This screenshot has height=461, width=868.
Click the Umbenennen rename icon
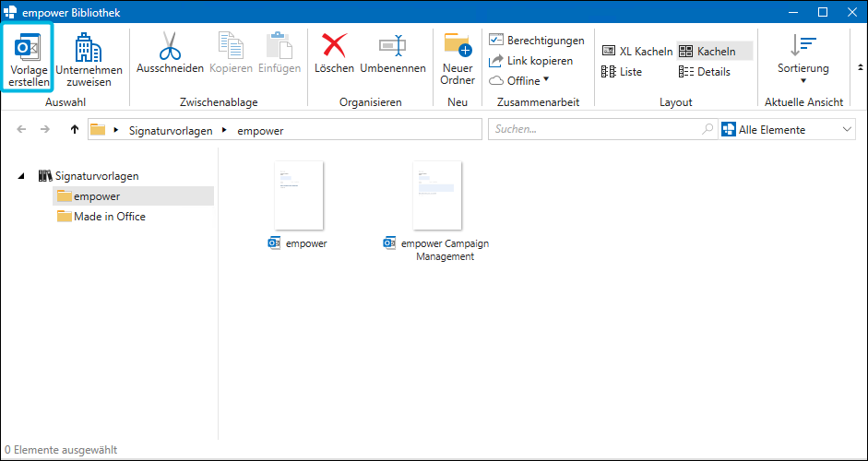[x=392, y=45]
